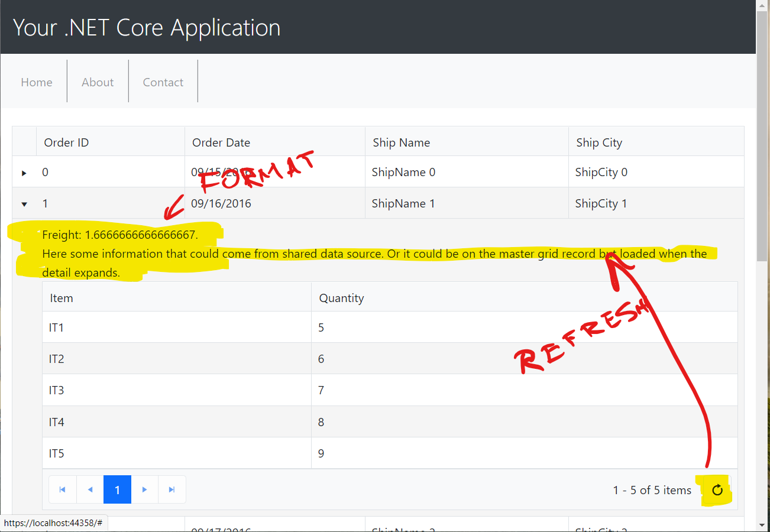770x532 pixels.
Task: Jump to last page of detail grid
Action: click(172, 489)
